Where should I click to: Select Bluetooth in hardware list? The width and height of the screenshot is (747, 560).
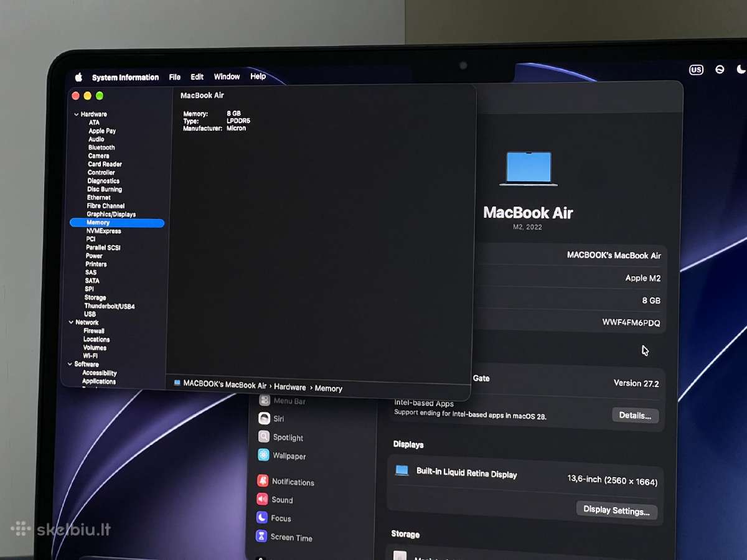point(101,147)
